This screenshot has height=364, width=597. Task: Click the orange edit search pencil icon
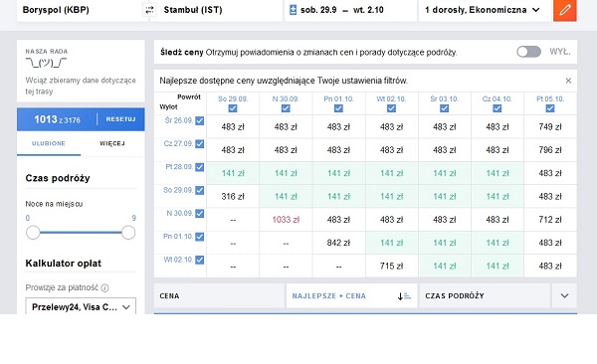point(564,10)
